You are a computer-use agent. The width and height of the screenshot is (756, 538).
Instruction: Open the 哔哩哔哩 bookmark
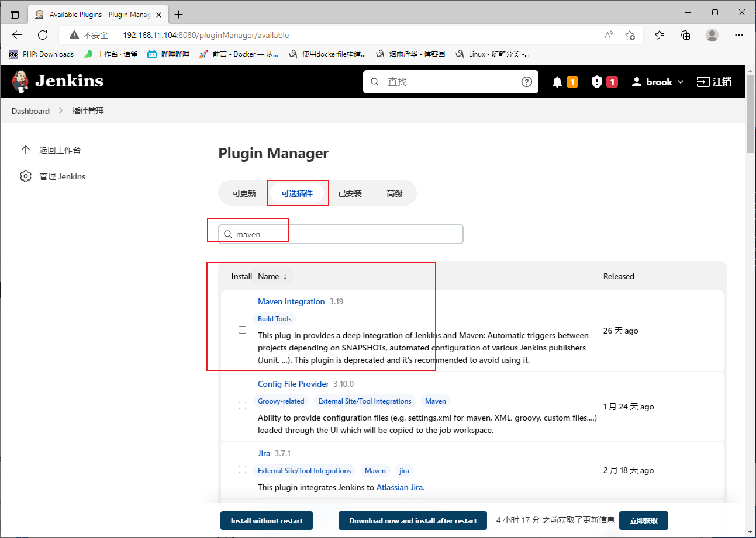tap(168, 54)
